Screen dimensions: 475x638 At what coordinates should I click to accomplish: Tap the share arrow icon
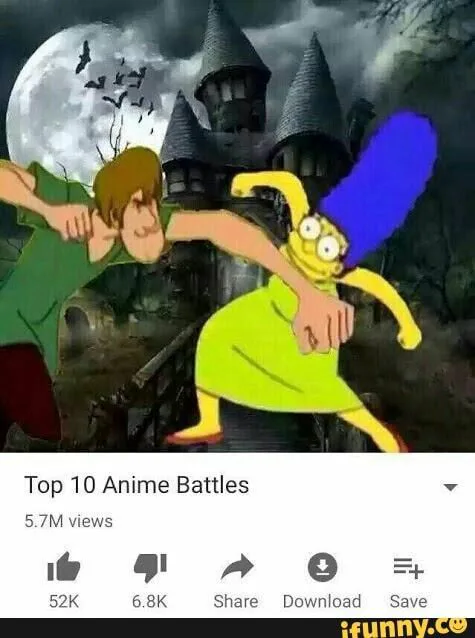pos(237,566)
